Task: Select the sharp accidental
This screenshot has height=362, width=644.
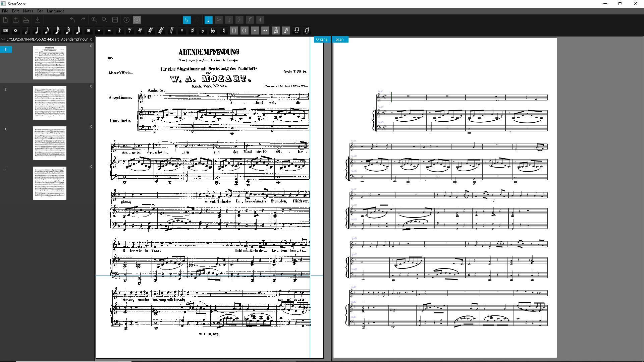Action: point(192,31)
